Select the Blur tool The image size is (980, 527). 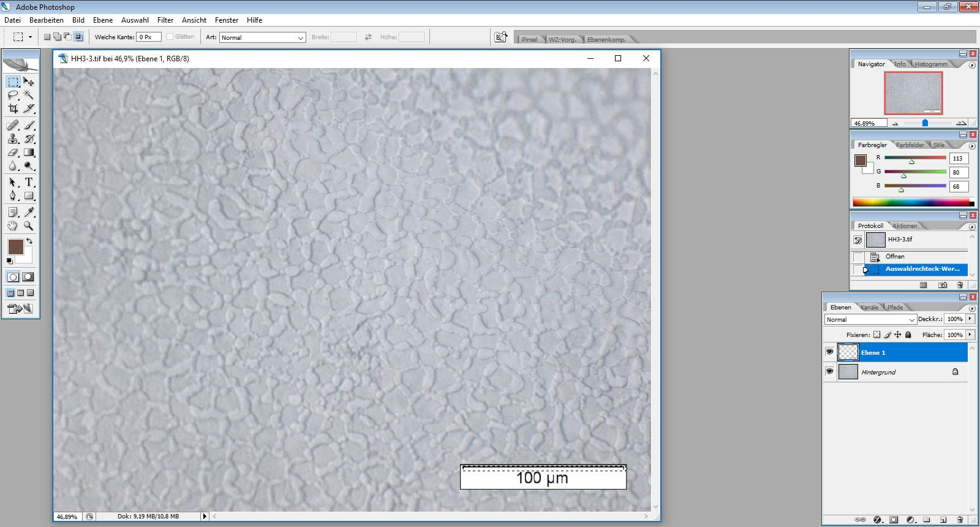pyautogui.click(x=13, y=165)
